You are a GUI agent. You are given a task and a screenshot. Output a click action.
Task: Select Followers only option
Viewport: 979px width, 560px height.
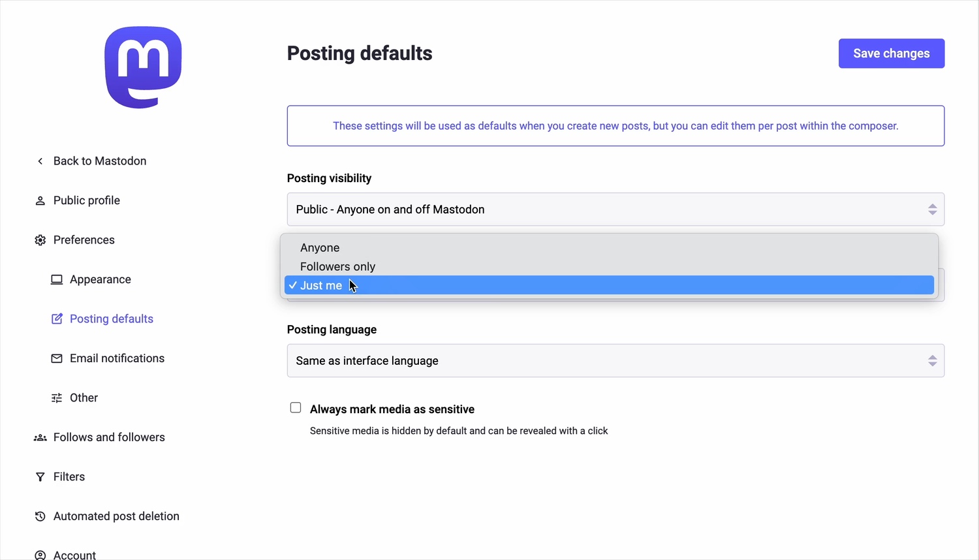click(x=337, y=267)
